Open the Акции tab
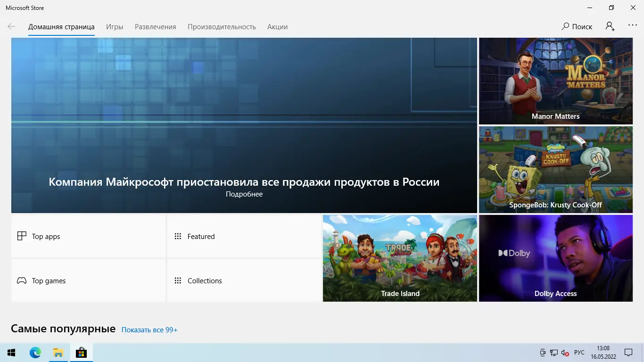Image resolution: width=644 pixels, height=362 pixels. [x=277, y=27]
